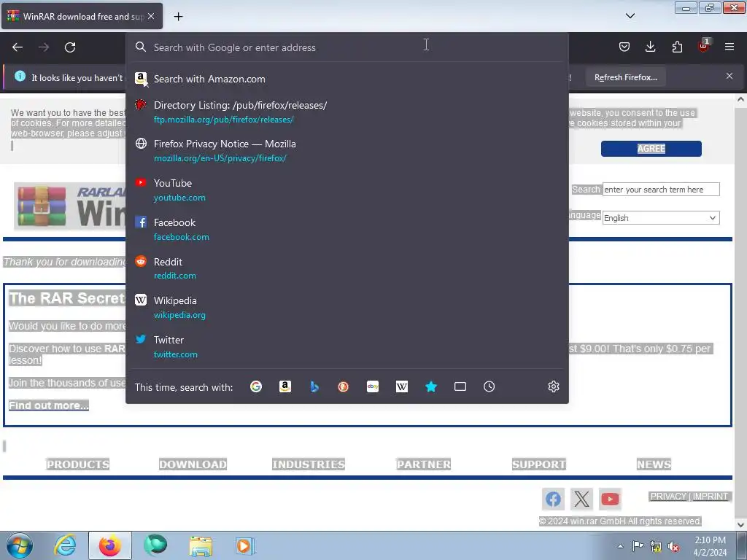This screenshot has height=560, width=747.
Task: Launch Internet Explorer from the taskbar
Action: click(x=65, y=545)
